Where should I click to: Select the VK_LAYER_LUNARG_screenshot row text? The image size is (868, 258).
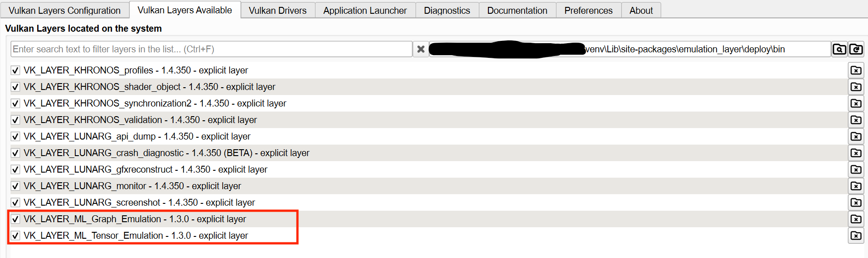click(139, 202)
